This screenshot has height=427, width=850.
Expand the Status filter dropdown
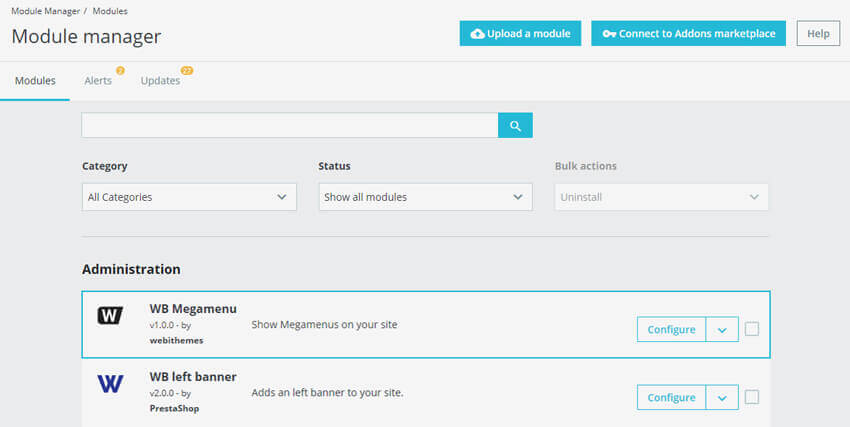(x=425, y=197)
